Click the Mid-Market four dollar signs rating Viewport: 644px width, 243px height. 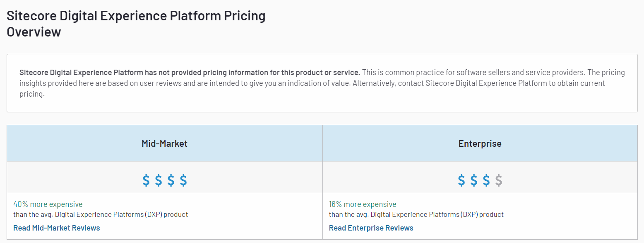tap(165, 180)
